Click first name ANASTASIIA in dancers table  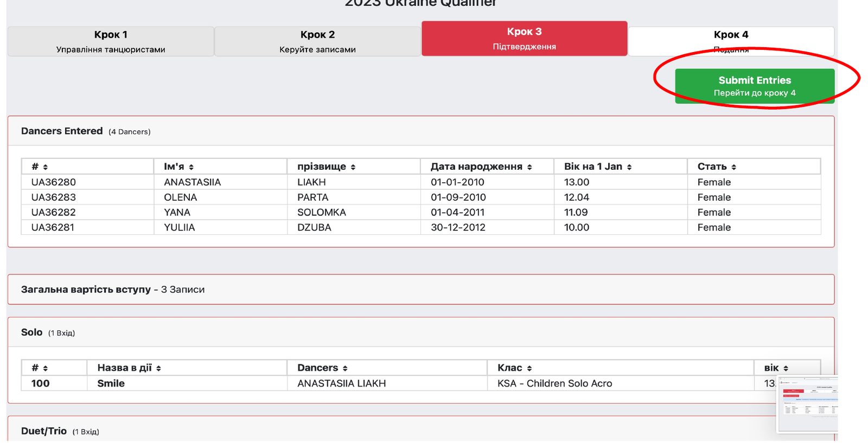tap(193, 182)
